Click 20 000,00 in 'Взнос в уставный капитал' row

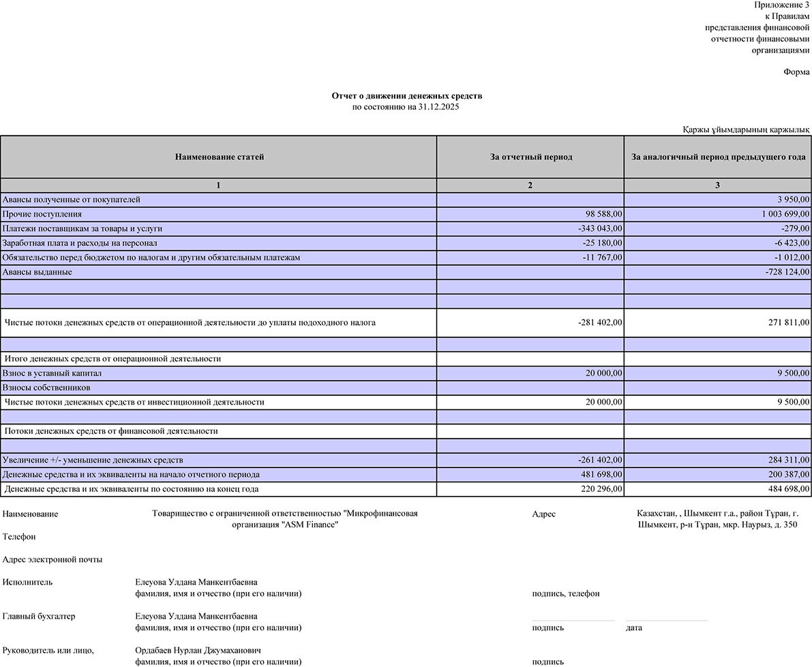pos(604,373)
